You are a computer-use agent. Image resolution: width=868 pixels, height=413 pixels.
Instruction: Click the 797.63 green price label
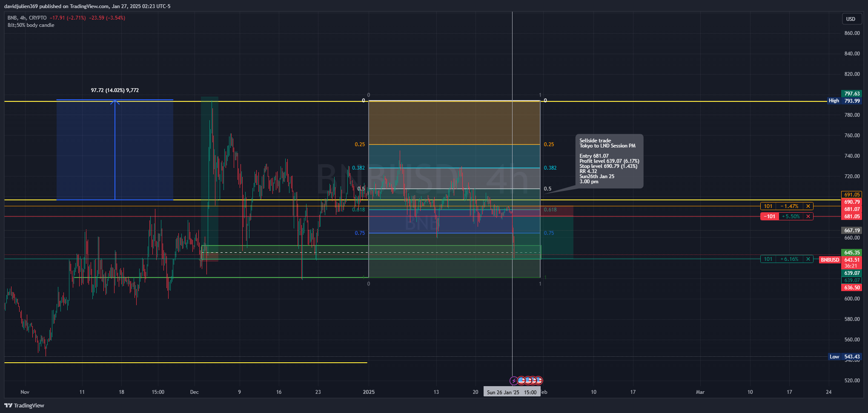pyautogui.click(x=852, y=94)
